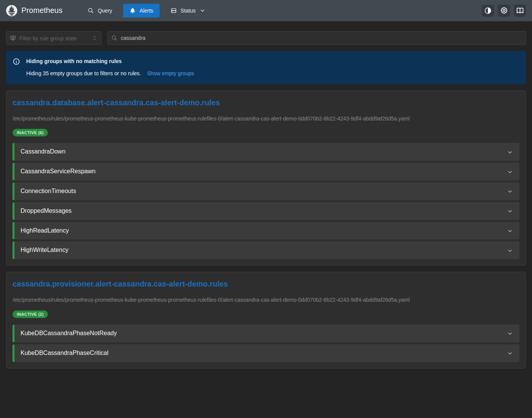532x418 pixels.
Task: Expand the DroppedMessages rule chevron
Action: (x=510, y=211)
